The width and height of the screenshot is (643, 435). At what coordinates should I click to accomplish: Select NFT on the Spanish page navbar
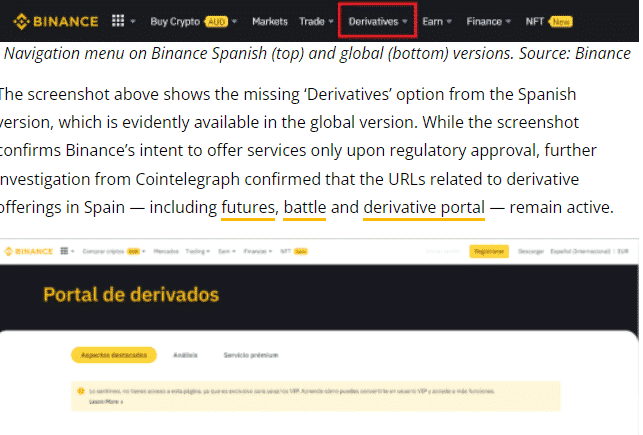pos(285,251)
